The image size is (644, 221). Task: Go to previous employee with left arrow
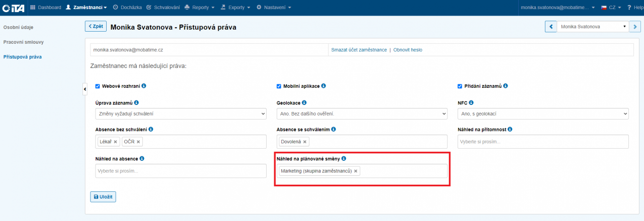click(x=551, y=27)
